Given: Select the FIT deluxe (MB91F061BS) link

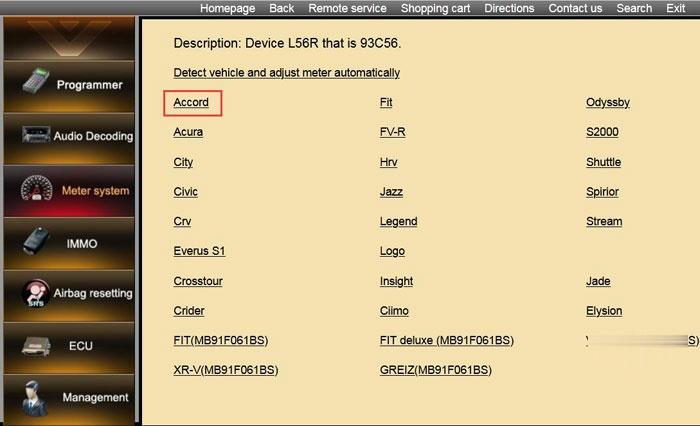Looking at the screenshot, I should coord(446,341).
